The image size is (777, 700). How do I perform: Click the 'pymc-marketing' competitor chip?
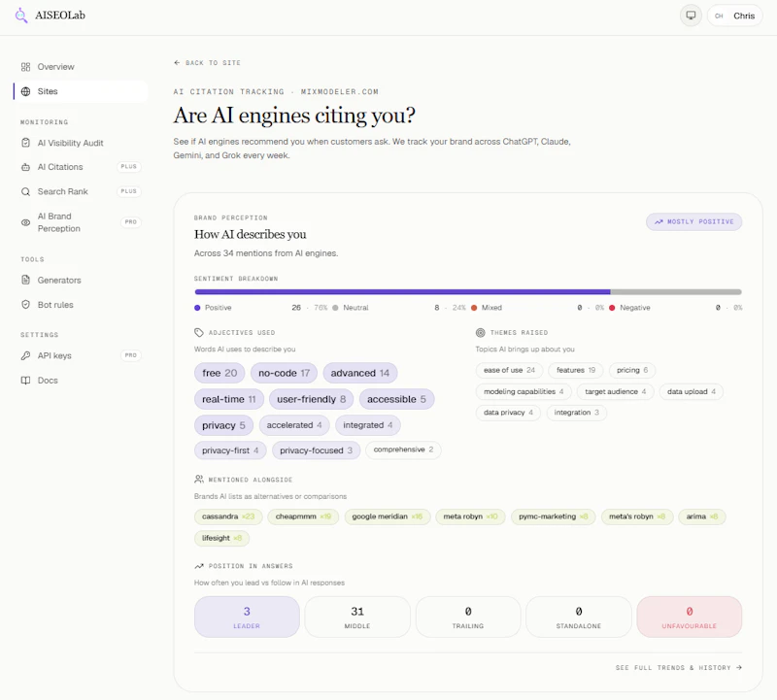[553, 517]
